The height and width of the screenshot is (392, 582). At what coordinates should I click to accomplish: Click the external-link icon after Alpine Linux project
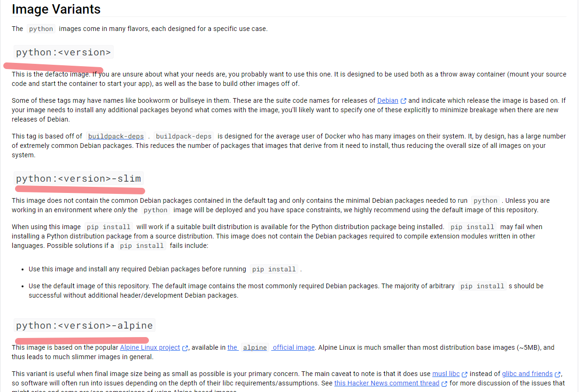pyautogui.click(x=185, y=348)
